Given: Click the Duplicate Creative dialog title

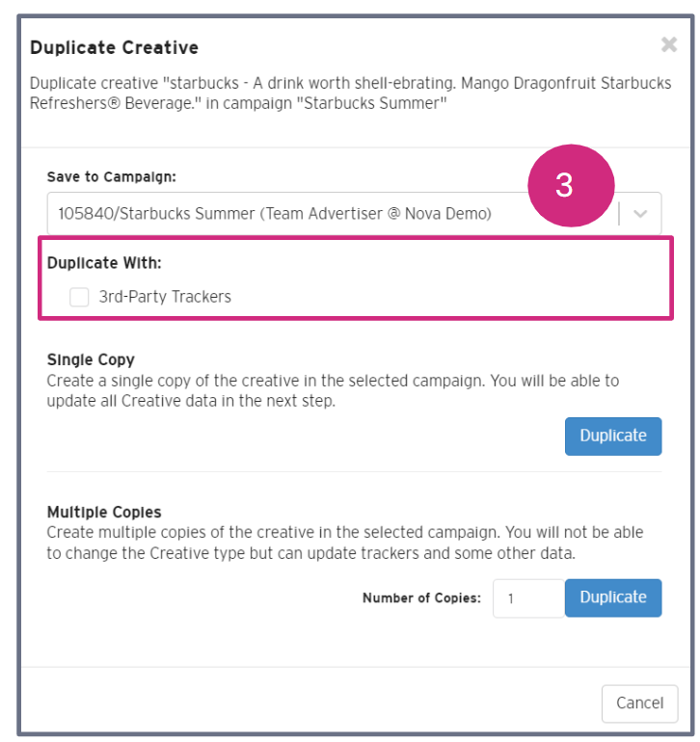Looking at the screenshot, I should [x=114, y=47].
